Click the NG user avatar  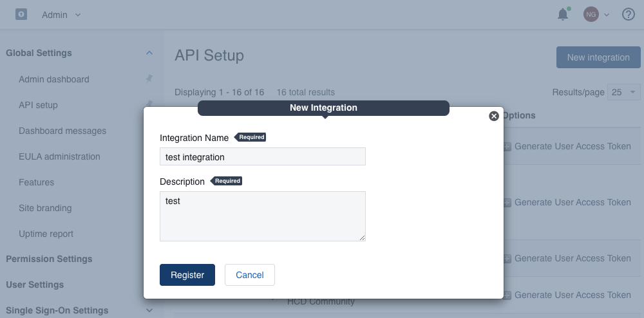coord(591,14)
